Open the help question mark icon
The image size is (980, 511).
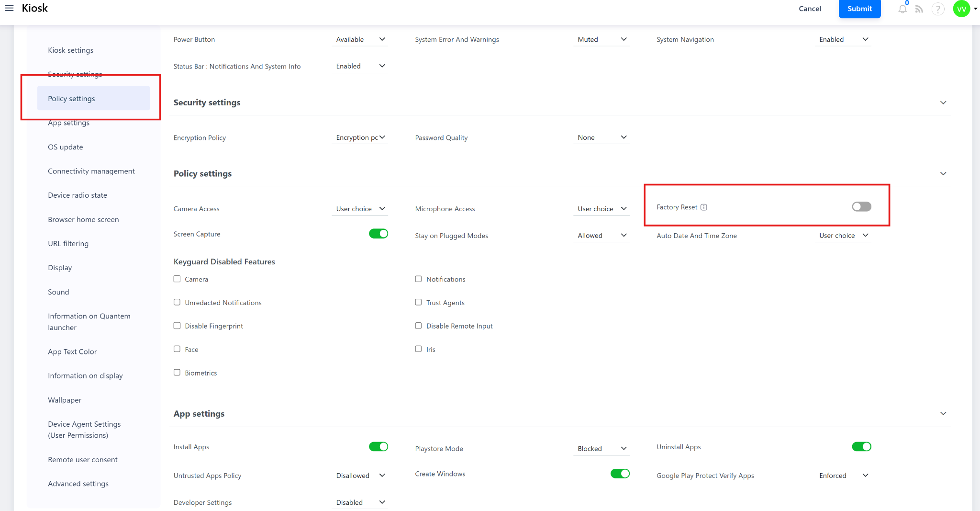coord(937,9)
